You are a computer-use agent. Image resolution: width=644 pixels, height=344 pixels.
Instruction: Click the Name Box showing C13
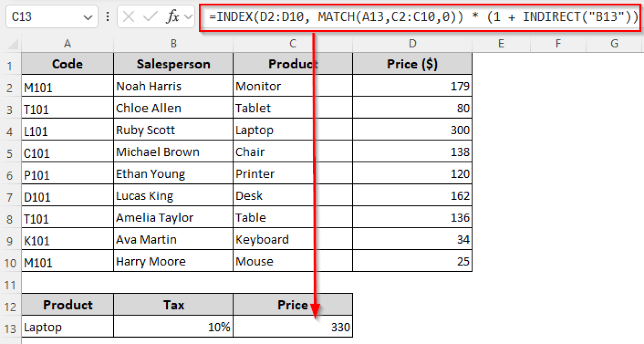click(42, 17)
